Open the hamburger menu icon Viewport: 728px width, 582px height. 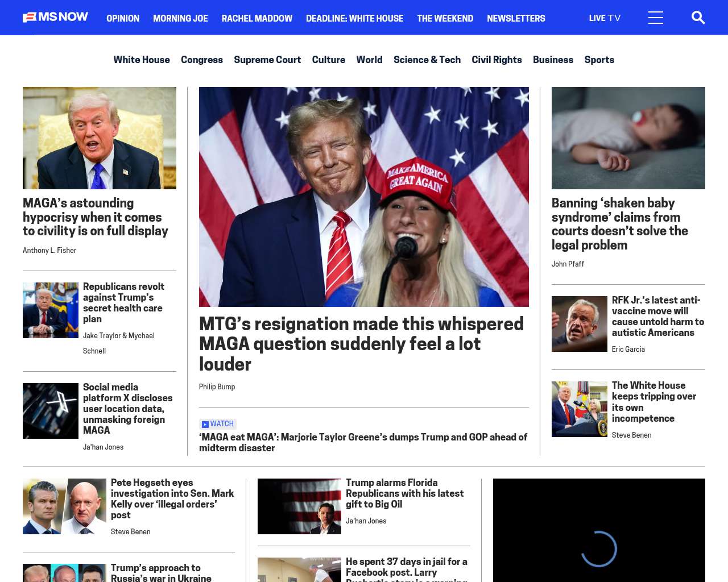[x=656, y=18]
